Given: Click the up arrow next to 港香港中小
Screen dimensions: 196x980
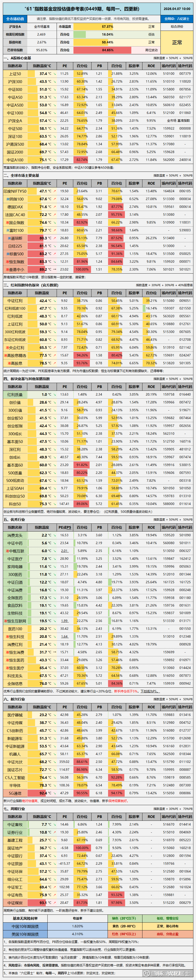Looking at the screenshot, I should click(x=54, y=269).
